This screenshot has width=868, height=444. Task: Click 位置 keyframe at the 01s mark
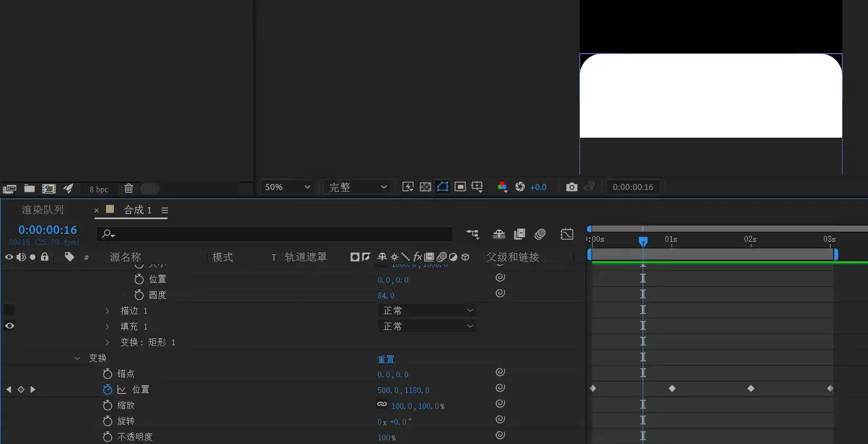point(672,388)
